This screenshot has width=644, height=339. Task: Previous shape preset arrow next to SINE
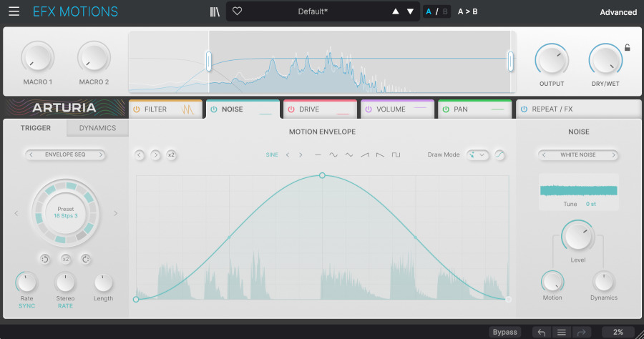tap(288, 155)
